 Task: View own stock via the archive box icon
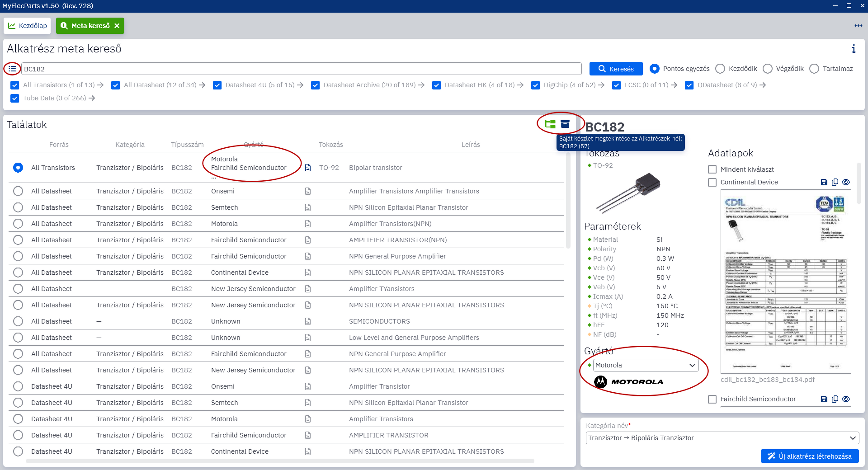click(565, 124)
